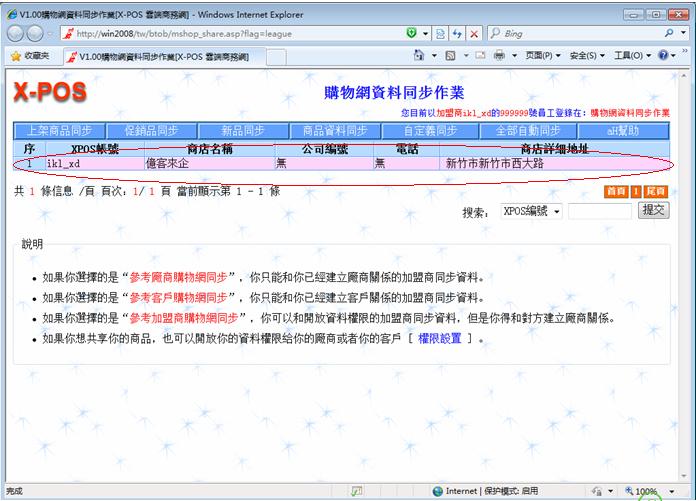
Task: Open the 收藏夹 favorites star button
Action: click(x=29, y=56)
